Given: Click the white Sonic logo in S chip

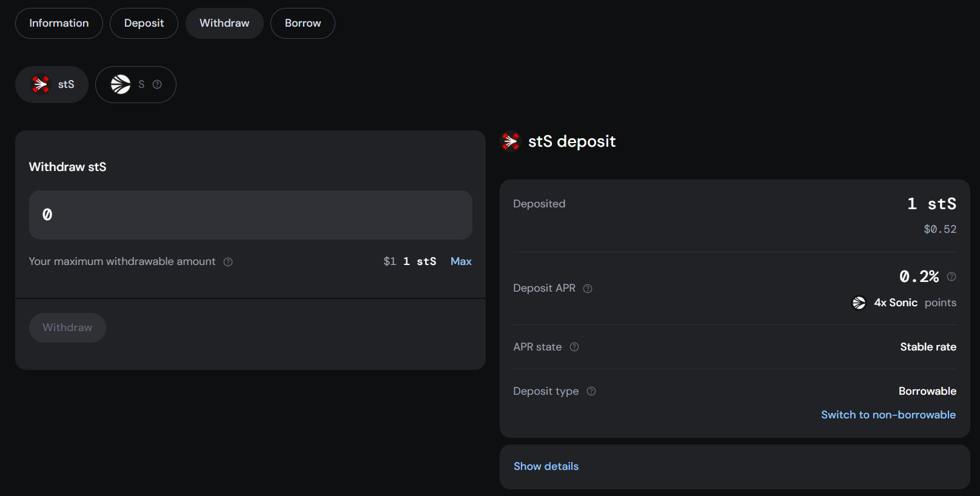Looking at the screenshot, I should [x=121, y=84].
